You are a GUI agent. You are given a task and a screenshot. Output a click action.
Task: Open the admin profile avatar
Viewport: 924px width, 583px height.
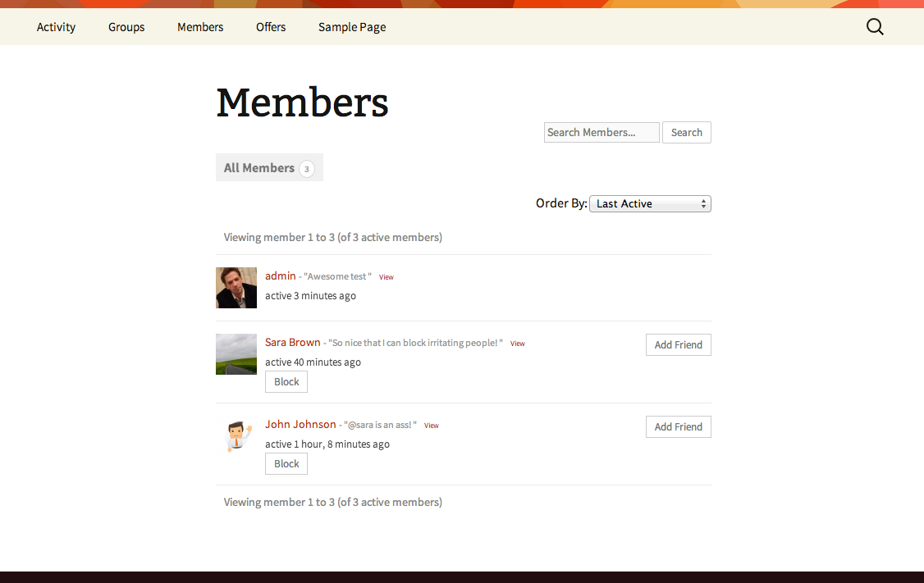236,288
